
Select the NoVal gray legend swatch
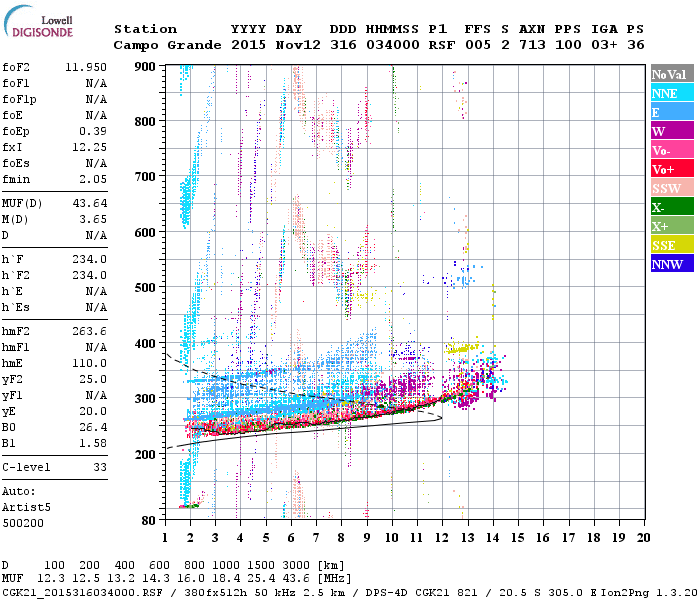click(672, 74)
